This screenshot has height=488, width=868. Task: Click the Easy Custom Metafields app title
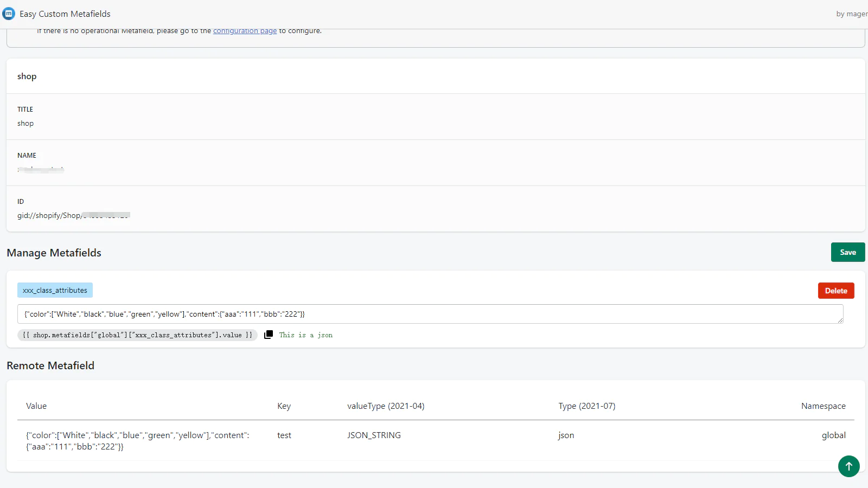pos(65,14)
